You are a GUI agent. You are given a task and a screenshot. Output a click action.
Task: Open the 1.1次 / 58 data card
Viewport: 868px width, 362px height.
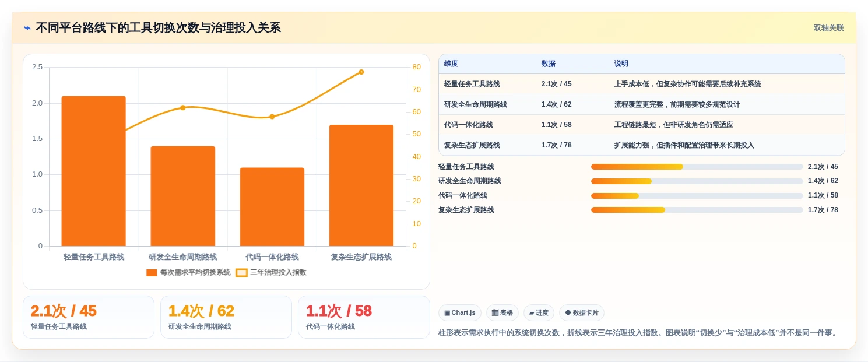364,317
